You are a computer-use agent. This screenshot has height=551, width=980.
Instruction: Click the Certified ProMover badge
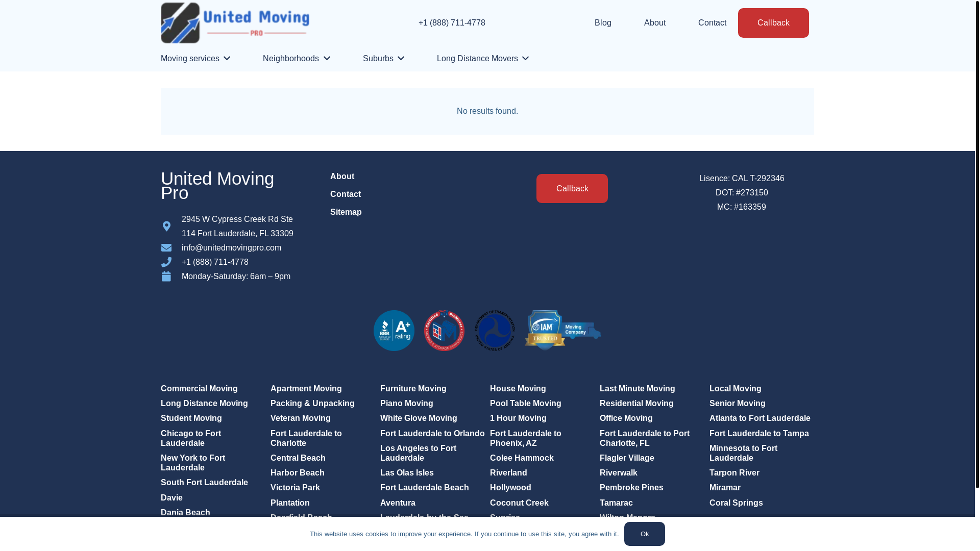tap(445, 331)
